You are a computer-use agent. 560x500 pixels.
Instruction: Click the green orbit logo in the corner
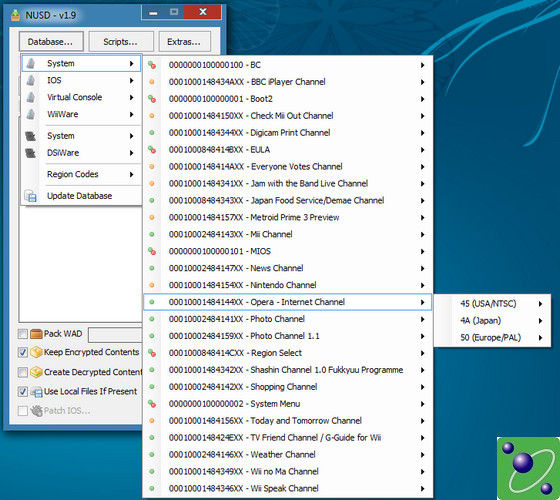528,468
